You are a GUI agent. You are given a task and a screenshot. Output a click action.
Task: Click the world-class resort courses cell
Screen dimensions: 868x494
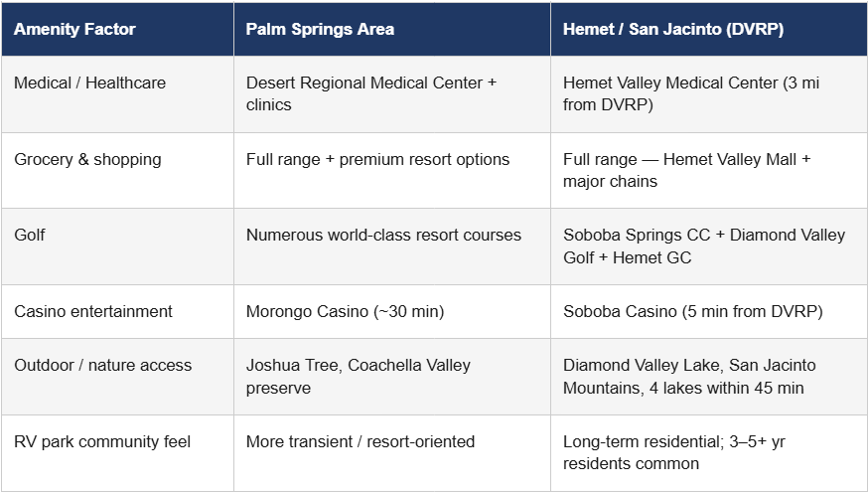pos(383,236)
